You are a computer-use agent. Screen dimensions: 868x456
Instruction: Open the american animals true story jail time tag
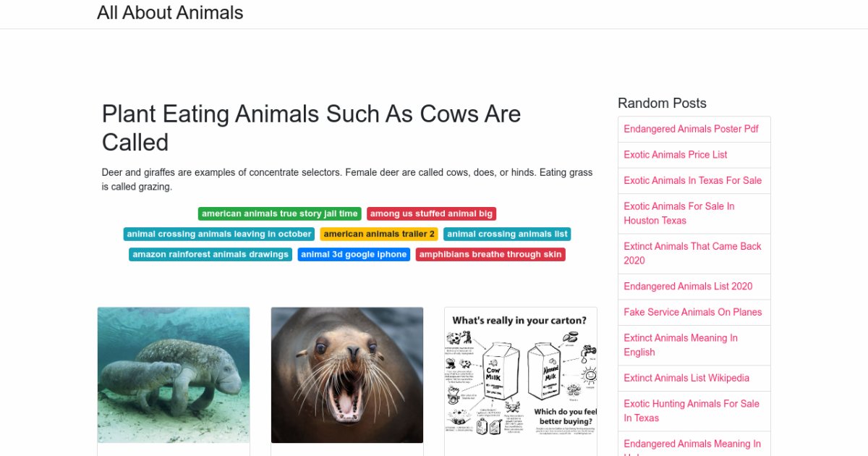(279, 214)
